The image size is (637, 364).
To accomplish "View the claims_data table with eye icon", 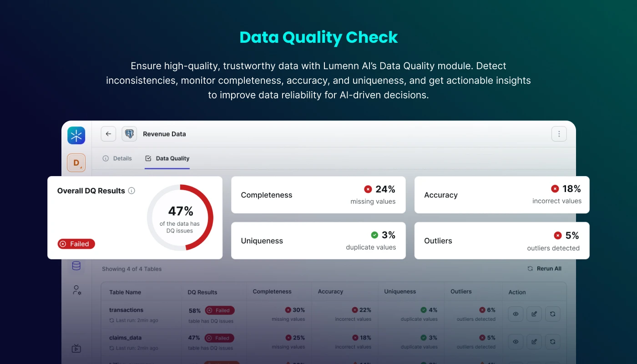I will 516,342.
